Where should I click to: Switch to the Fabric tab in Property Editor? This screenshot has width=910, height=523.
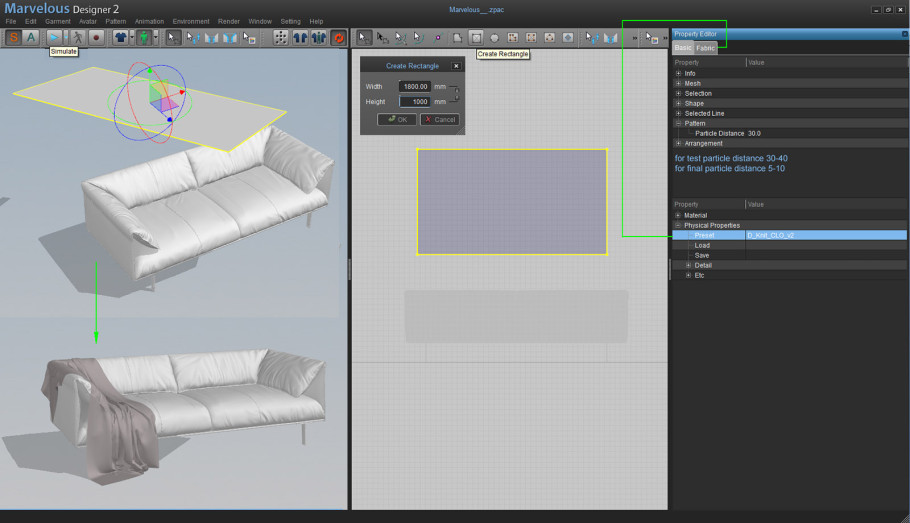tap(706, 48)
